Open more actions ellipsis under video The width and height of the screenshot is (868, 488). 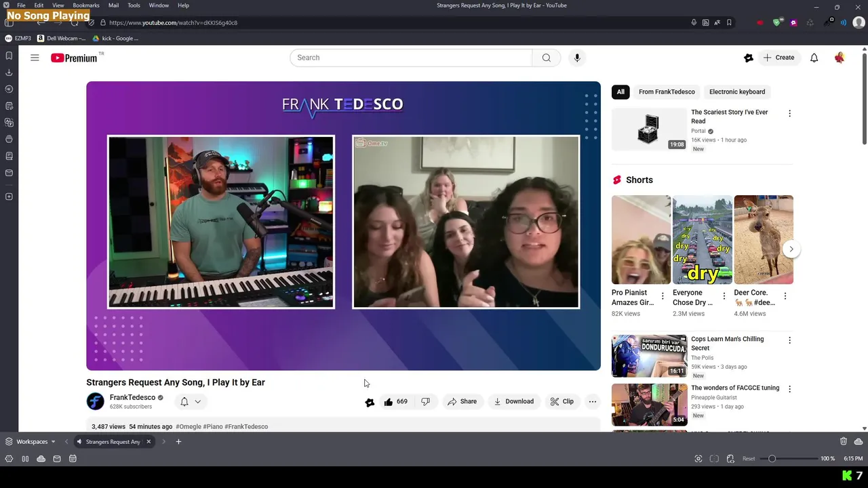click(x=593, y=402)
